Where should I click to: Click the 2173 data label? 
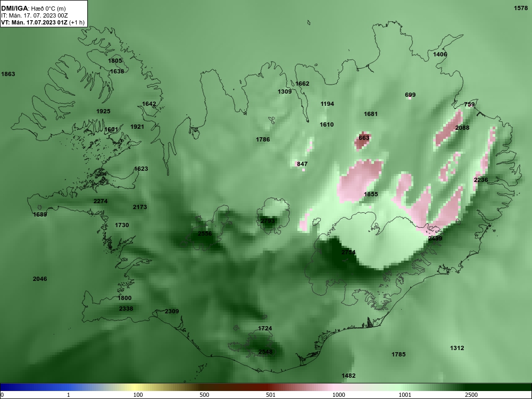coord(140,207)
